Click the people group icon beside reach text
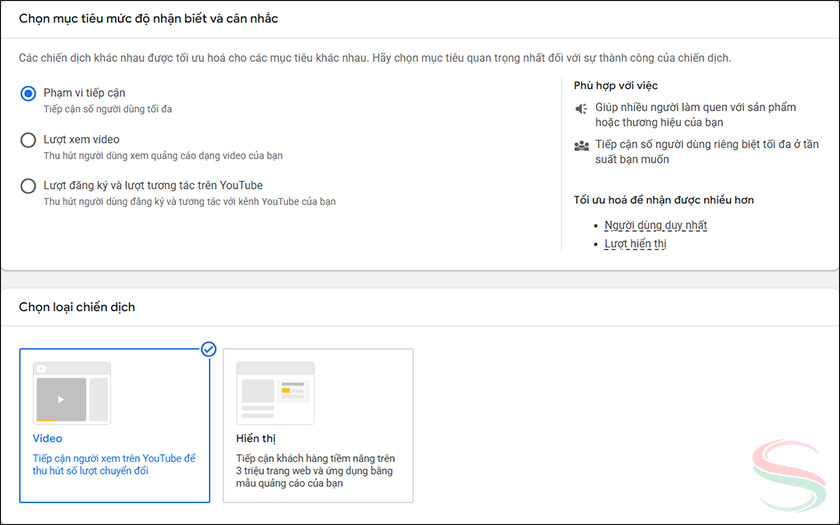 [581, 145]
